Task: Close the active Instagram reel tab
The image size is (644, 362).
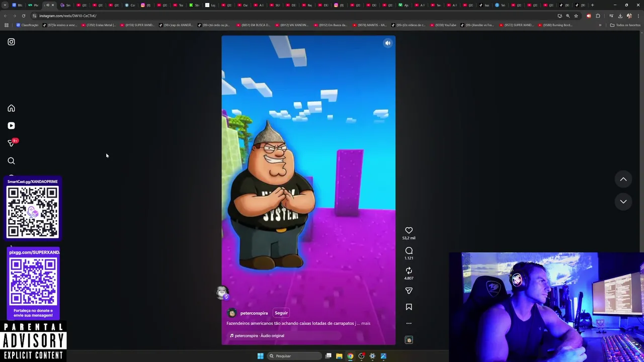Action: (53, 5)
